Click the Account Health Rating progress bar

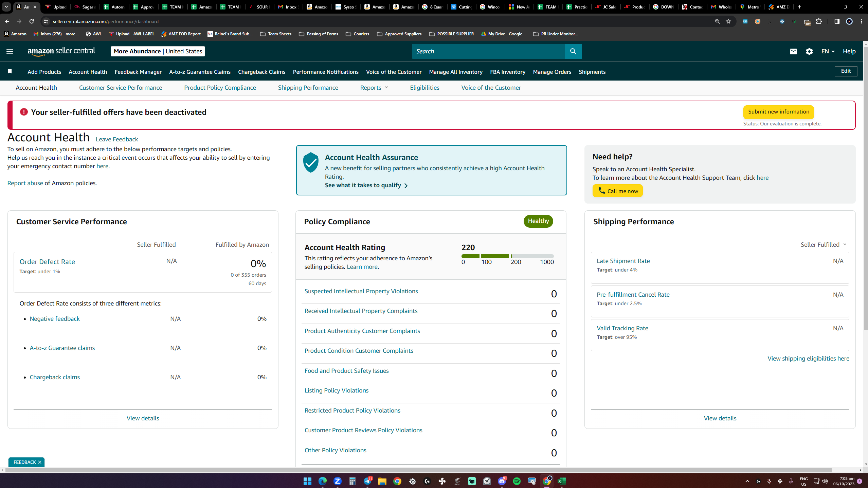click(507, 256)
